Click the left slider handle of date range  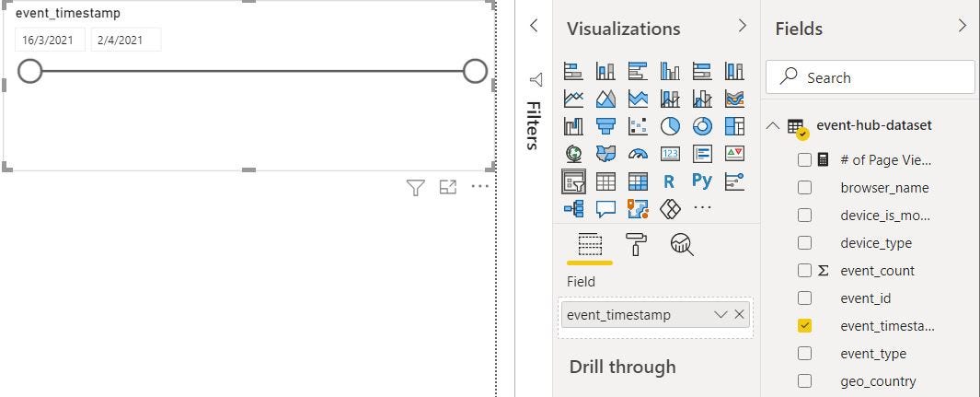pyautogui.click(x=30, y=71)
